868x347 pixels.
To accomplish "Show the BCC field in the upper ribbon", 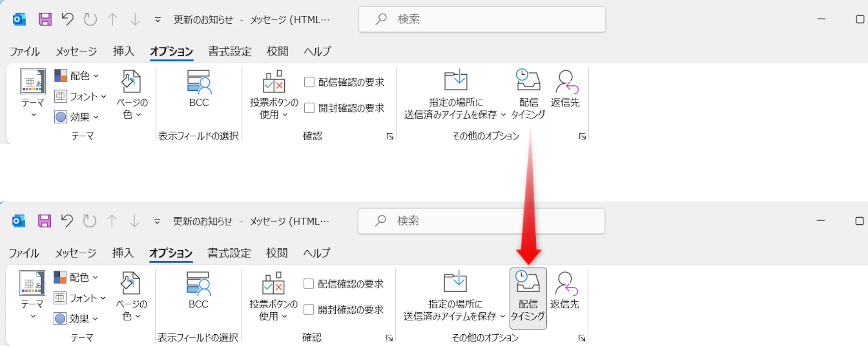I will tap(199, 89).
